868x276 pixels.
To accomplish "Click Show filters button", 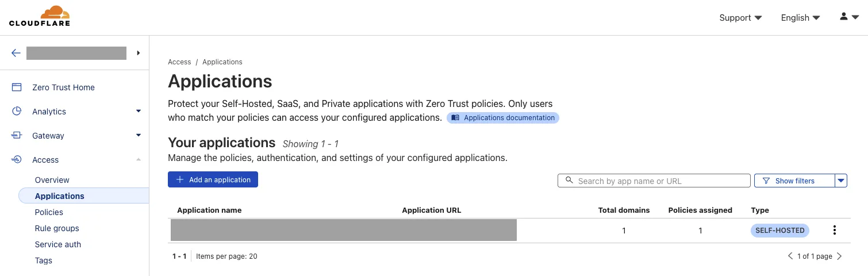I will (794, 181).
